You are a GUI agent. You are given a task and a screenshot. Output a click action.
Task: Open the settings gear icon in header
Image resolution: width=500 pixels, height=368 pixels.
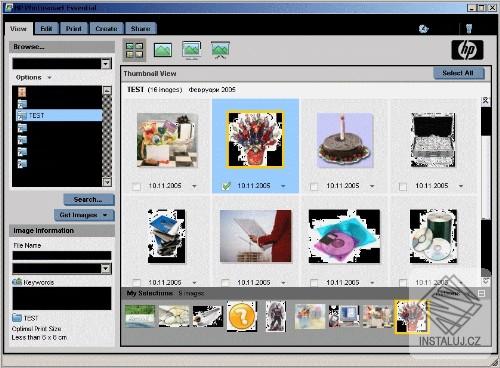coord(423,29)
